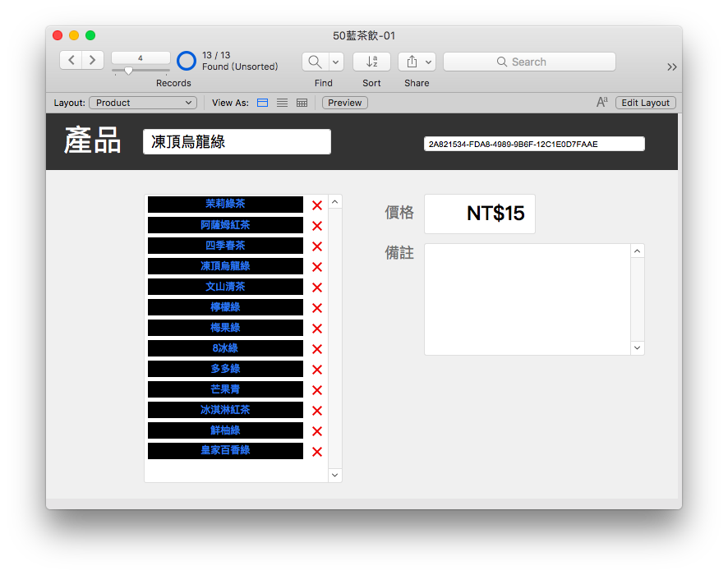Image resolution: width=728 pixels, height=575 pixels.
Task: Delete 文山清茶 with its red X
Action: [317, 287]
